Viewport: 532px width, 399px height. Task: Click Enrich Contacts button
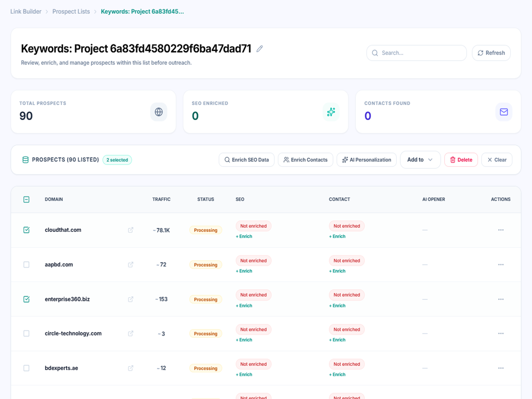[x=305, y=160]
